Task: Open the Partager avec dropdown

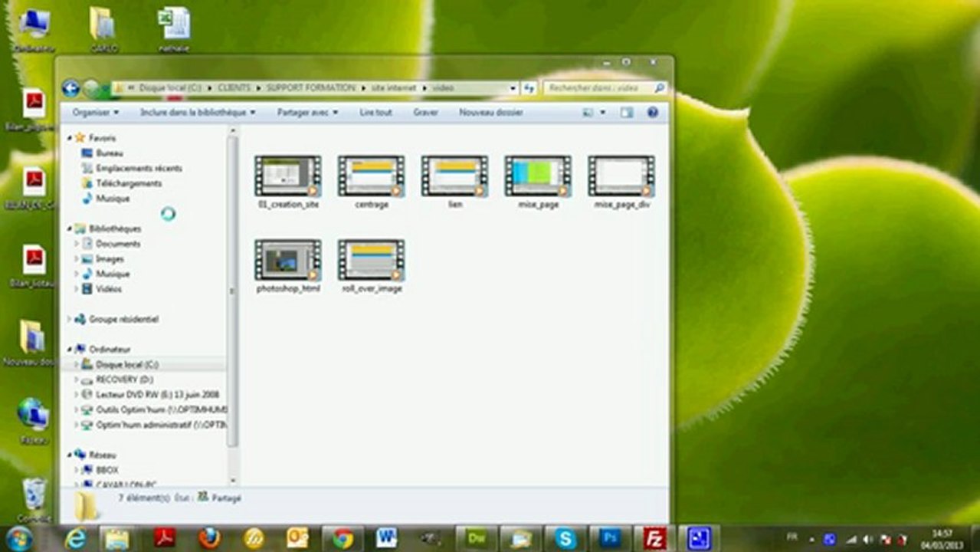Action: 307,113
